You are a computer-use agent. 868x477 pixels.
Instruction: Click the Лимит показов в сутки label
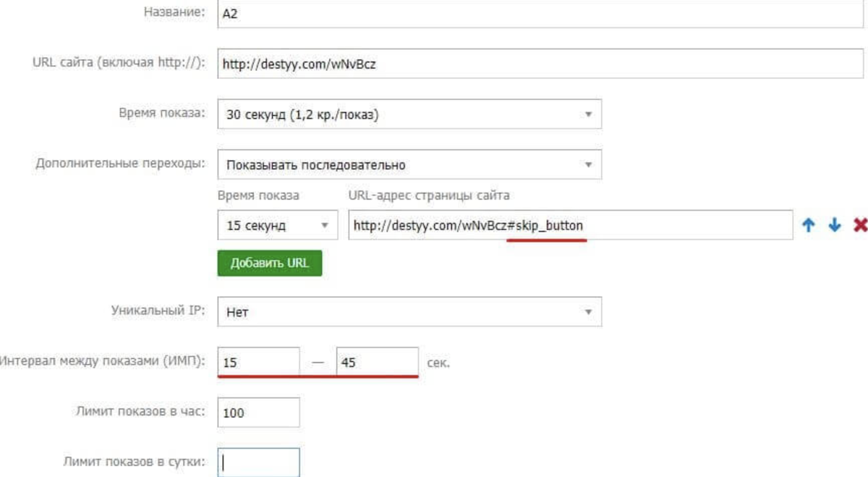coord(135,462)
